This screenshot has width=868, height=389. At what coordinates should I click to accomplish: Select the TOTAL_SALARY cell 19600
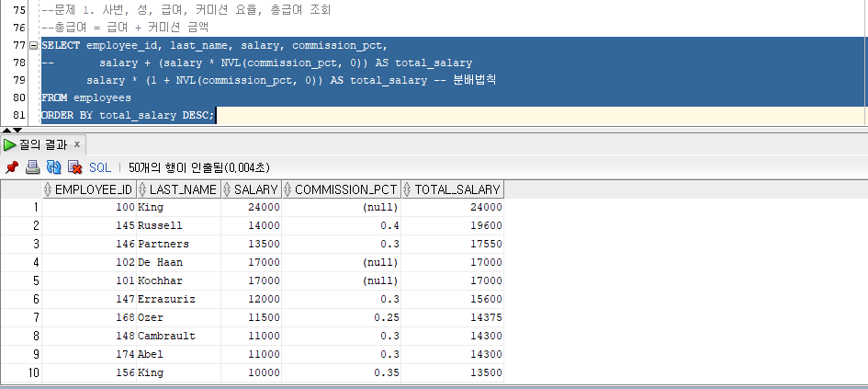point(452,225)
